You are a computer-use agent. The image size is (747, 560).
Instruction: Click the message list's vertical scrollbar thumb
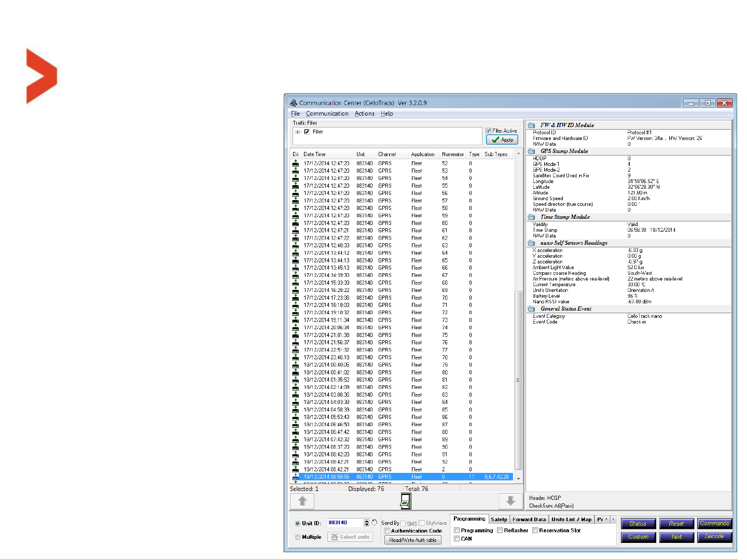518,381
